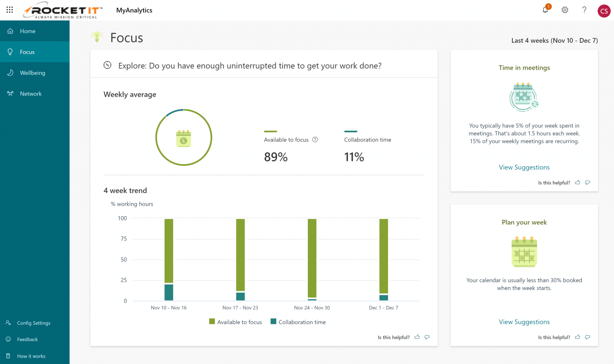Give thumbs up on the 4 week trend
The image size is (614, 364).
[x=417, y=337]
